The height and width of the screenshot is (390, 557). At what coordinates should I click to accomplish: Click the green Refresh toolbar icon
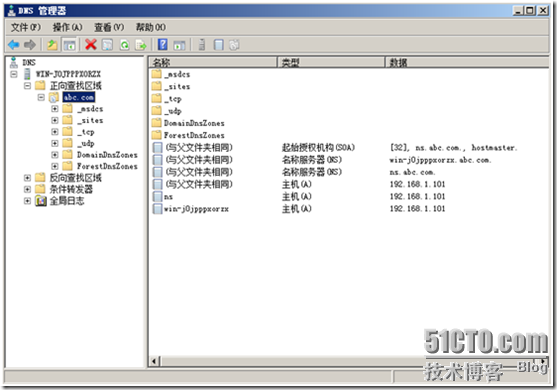(x=124, y=45)
